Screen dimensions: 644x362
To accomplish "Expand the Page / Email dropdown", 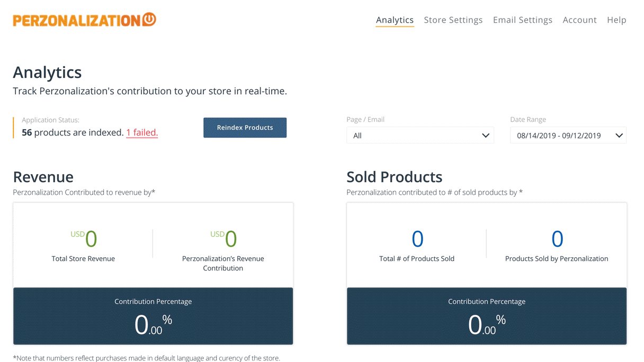I will [x=420, y=135].
